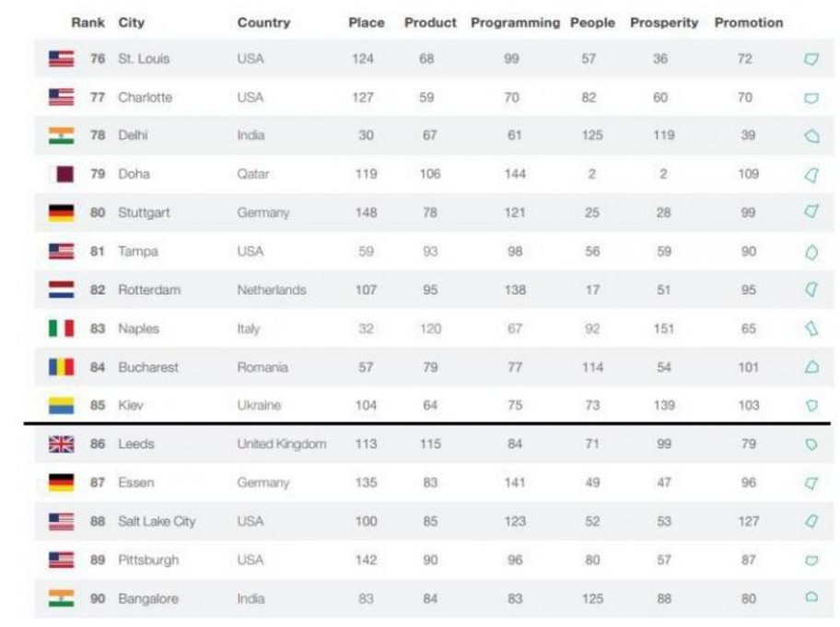Click the radar shape icon in Doha row
Screen dimensions: 840x627
coord(812,175)
